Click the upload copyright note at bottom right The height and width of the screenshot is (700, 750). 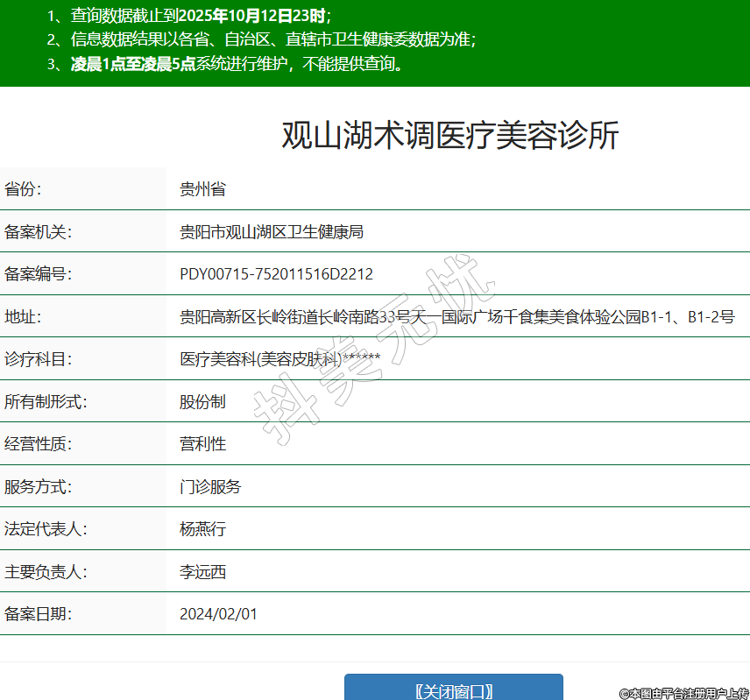[683, 693]
